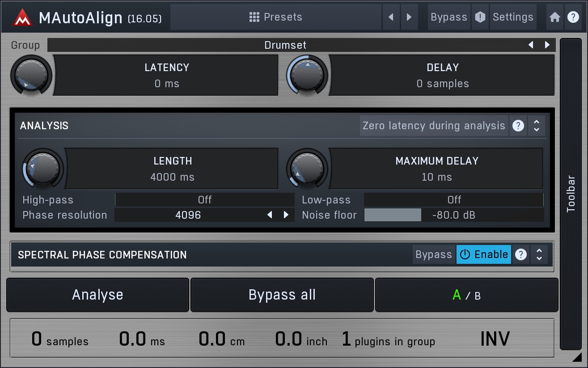588x368 pixels.
Task: Toggle Spectral Phase Compensation Bypass
Action: [434, 254]
